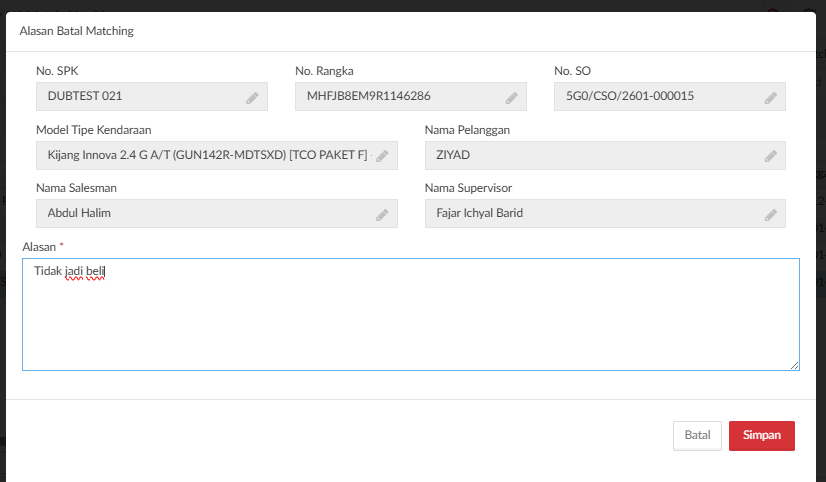This screenshot has height=482, width=826.
Task: Click the Nama Pelanggan field showing ZIYAD
Action: 595,156
